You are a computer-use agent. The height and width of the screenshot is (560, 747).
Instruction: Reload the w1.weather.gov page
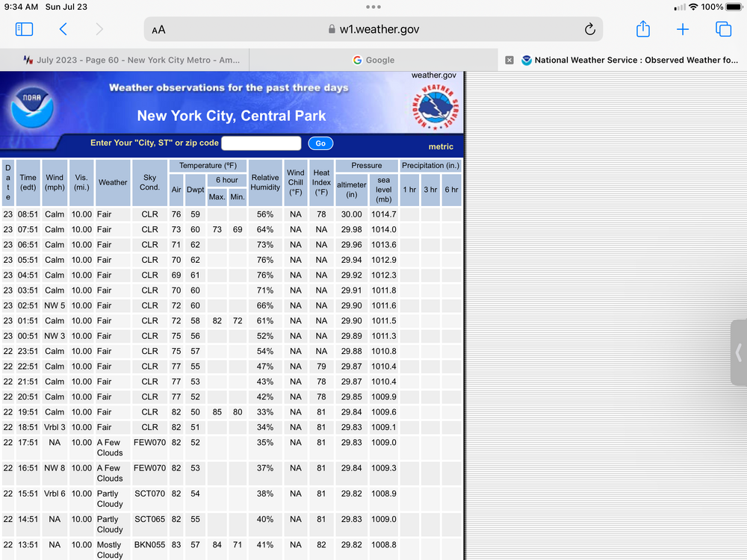pyautogui.click(x=590, y=30)
